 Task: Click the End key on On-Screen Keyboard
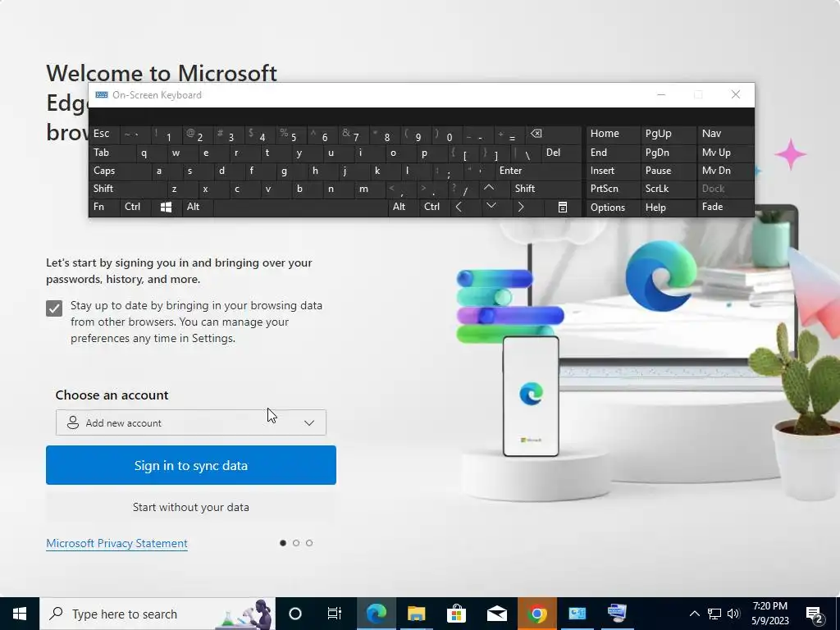tap(613, 153)
